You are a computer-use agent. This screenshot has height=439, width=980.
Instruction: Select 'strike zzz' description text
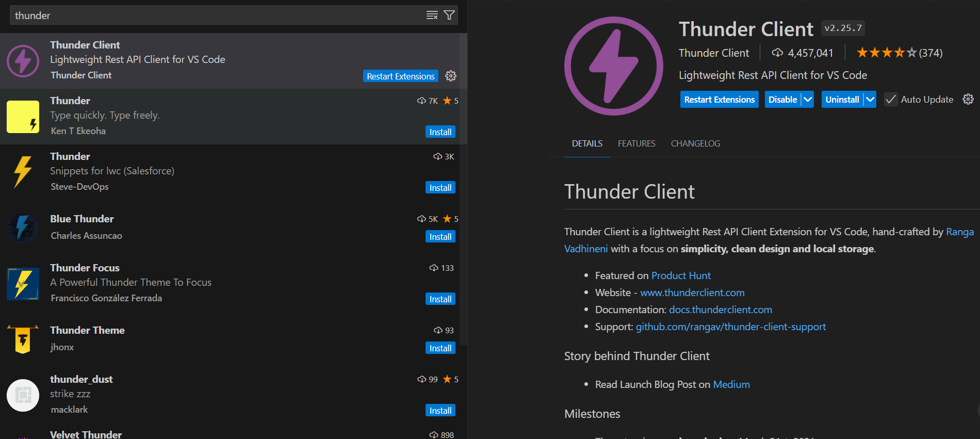pos(70,394)
